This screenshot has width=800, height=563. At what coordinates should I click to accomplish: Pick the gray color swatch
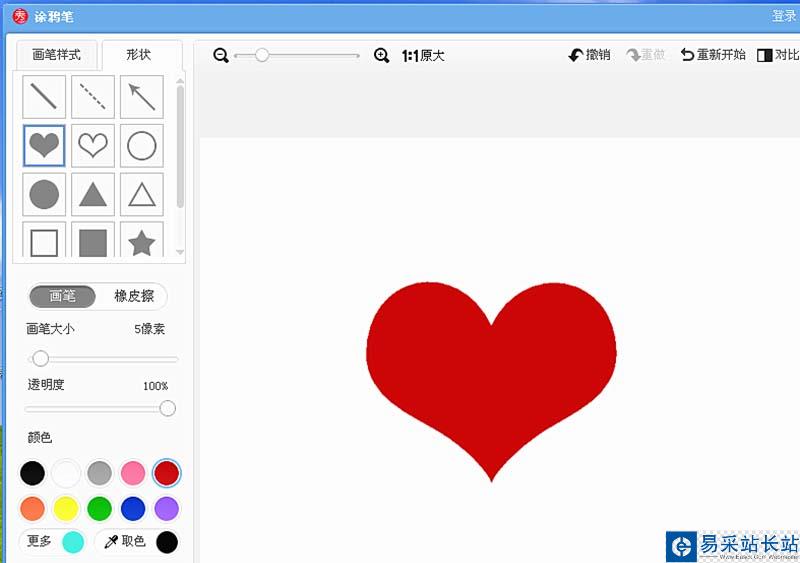click(x=99, y=473)
